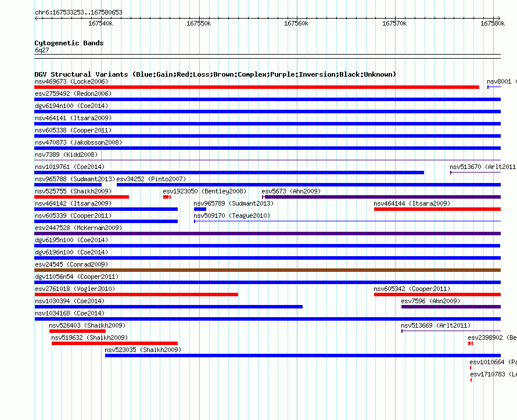Click the 167550k ruler position
This screenshot has height=420, width=517.
[x=199, y=23]
